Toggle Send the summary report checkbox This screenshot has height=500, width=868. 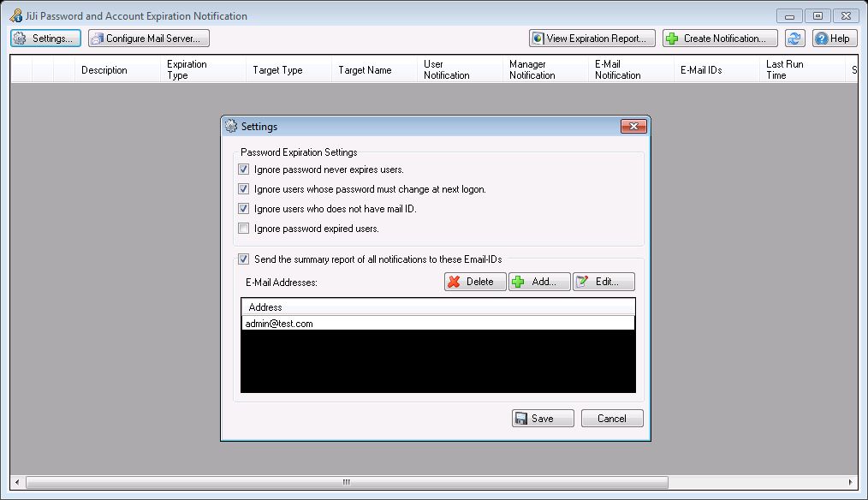click(244, 259)
